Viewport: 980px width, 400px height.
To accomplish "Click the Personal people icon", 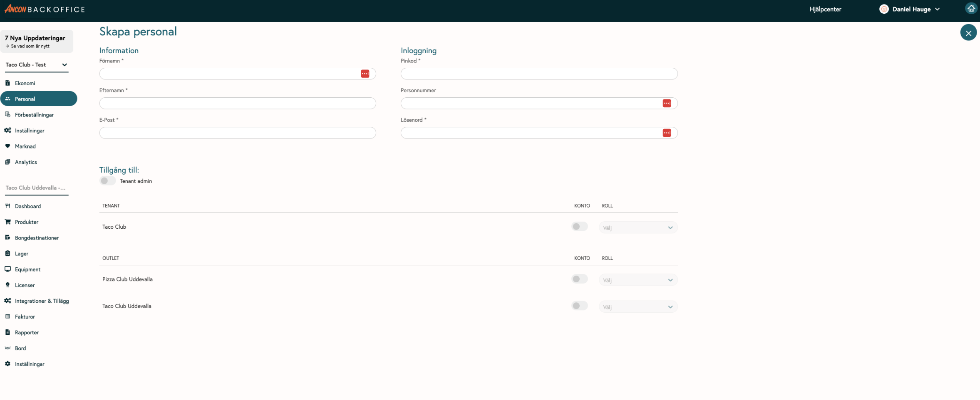I will tap(7, 99).
